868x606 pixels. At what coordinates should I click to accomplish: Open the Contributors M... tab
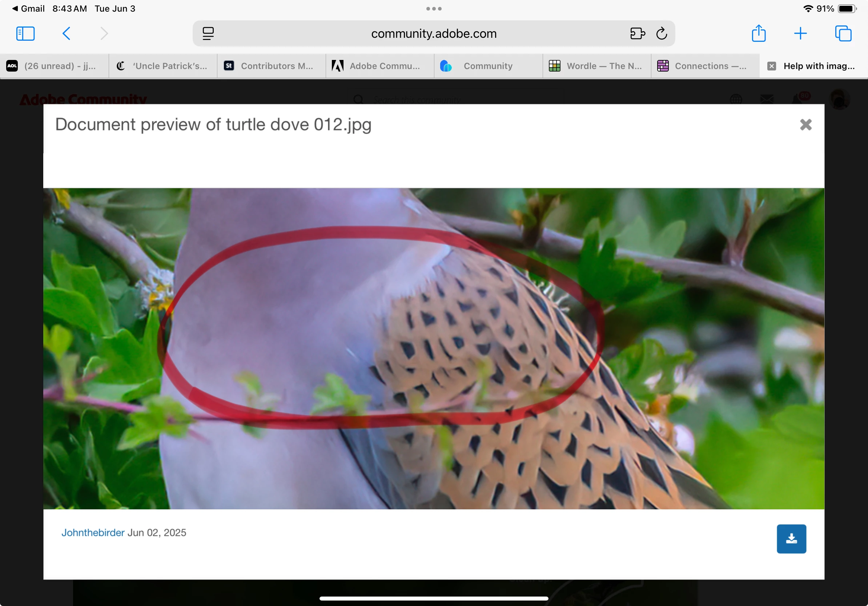[272, 66]
